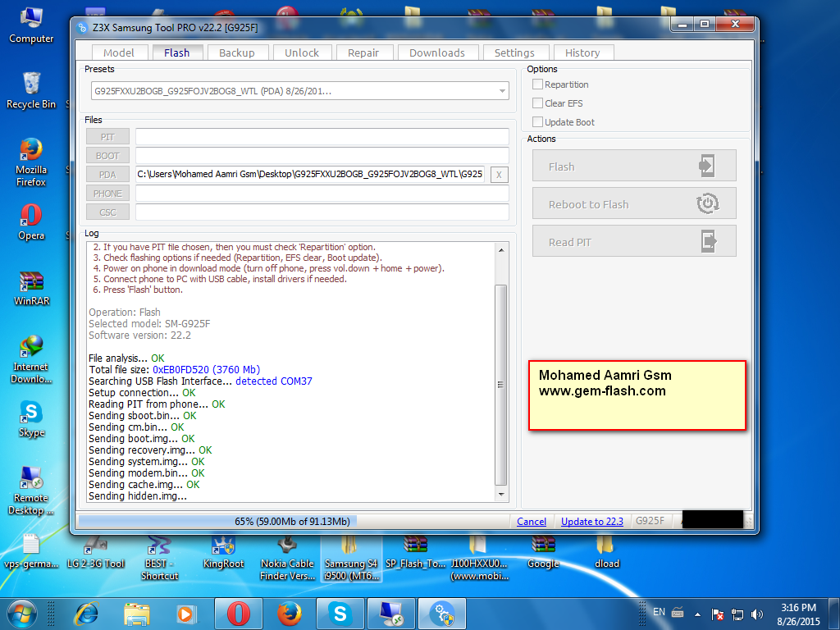The height and width of the screenshot is (630, 840).
Task: Open LG 2-3G Tool shortcut
Action: 95,552
